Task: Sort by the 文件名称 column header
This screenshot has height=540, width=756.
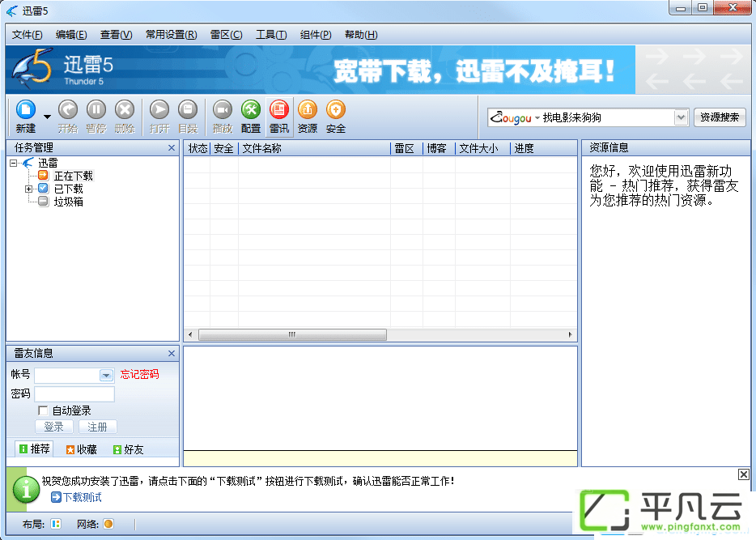Action: 314,148
